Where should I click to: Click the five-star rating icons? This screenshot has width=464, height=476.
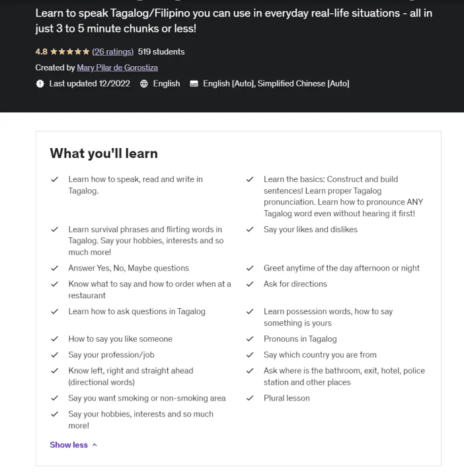[70, 52]
